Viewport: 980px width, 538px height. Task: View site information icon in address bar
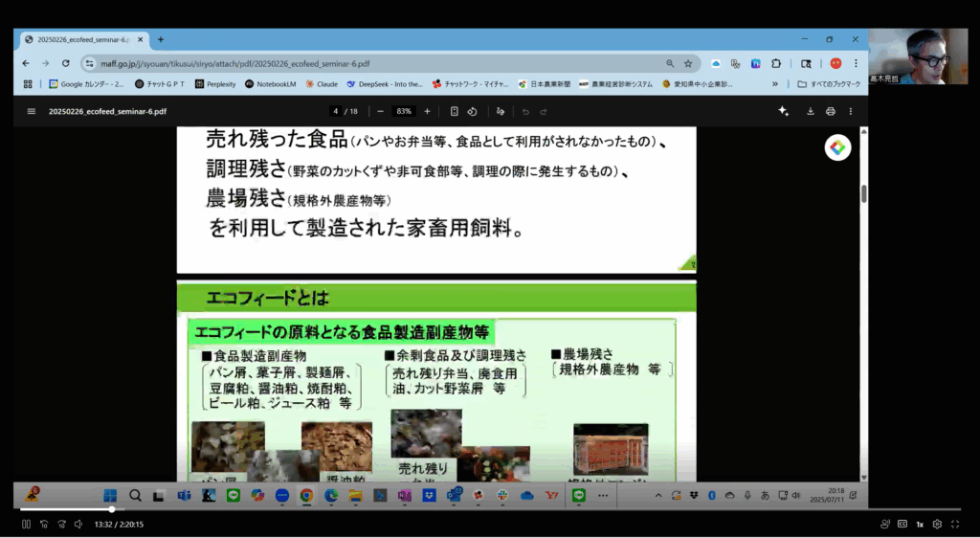point(89,64)
